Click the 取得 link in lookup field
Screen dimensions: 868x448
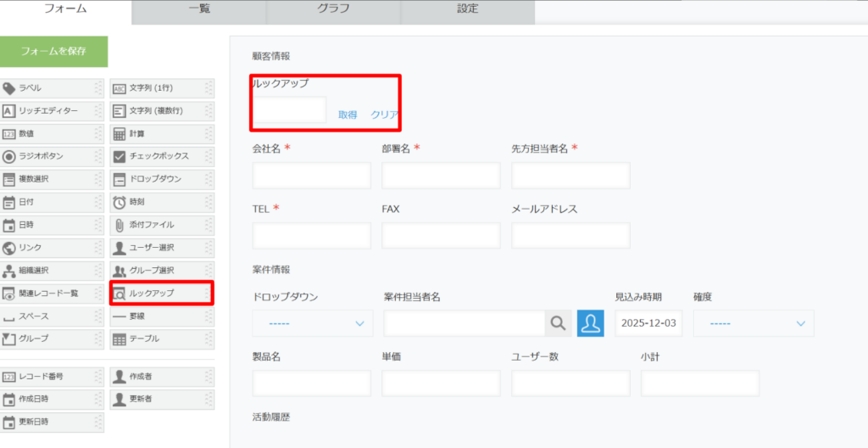click(x=348, y=115)
